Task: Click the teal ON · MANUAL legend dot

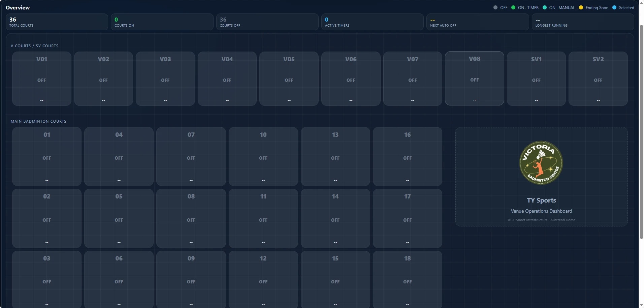Action: coord(544,7)
